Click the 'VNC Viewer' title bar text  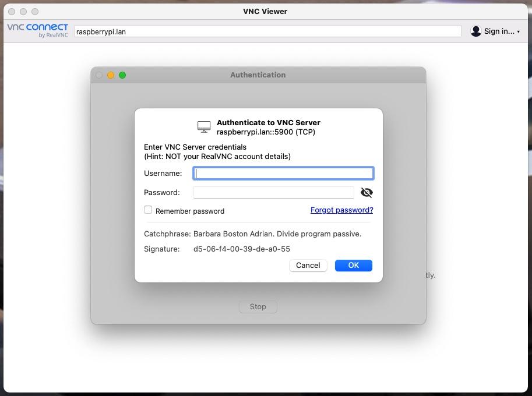(265, 12)
